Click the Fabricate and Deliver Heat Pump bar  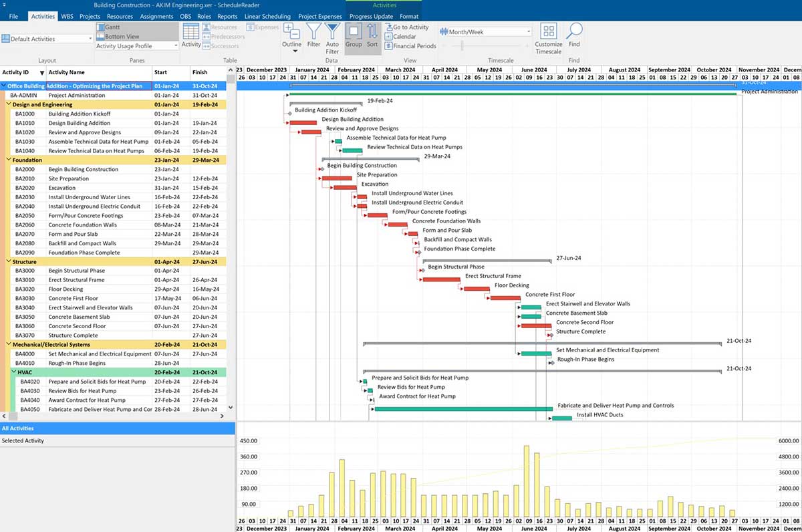pos(463,409)
